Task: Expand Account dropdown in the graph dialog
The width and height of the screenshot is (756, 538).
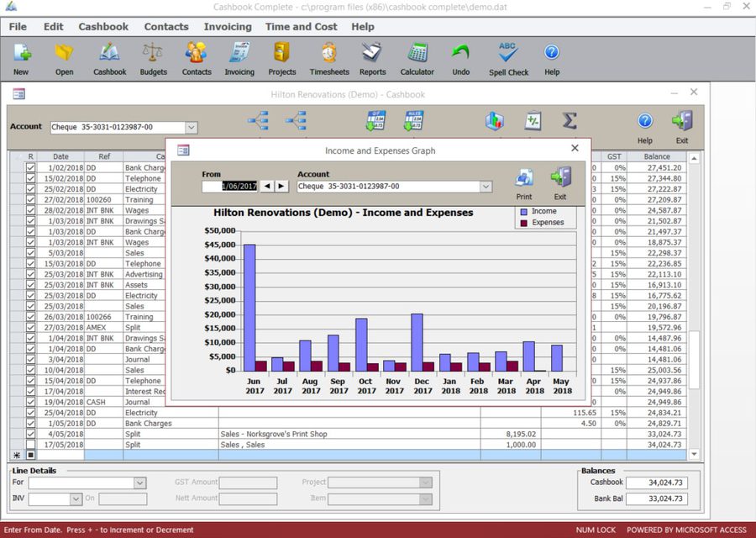Action: 486,187
